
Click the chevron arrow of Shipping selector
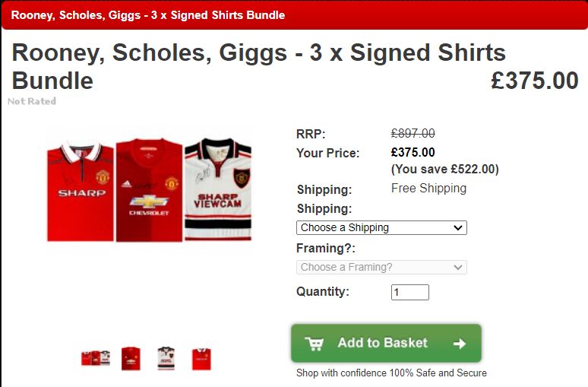(457, 228)
